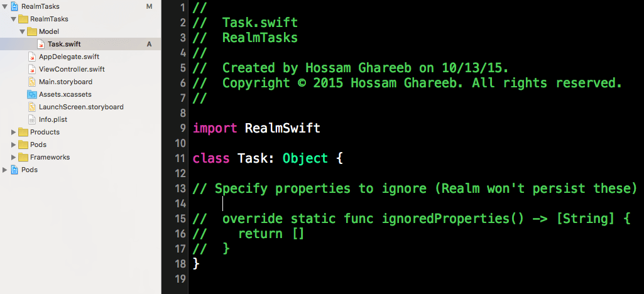
Task: Click the 'A' added status badge
Action: pyautogui.click(x=149, y=44)
